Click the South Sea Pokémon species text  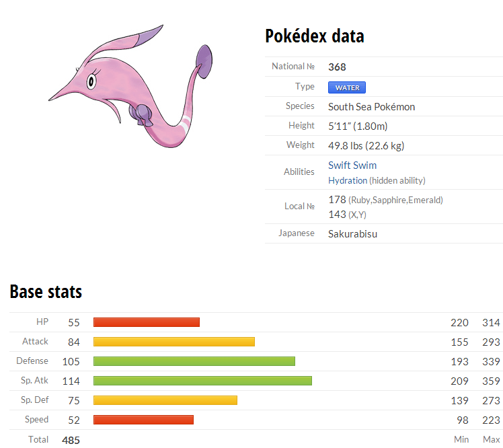pos(371,107)
